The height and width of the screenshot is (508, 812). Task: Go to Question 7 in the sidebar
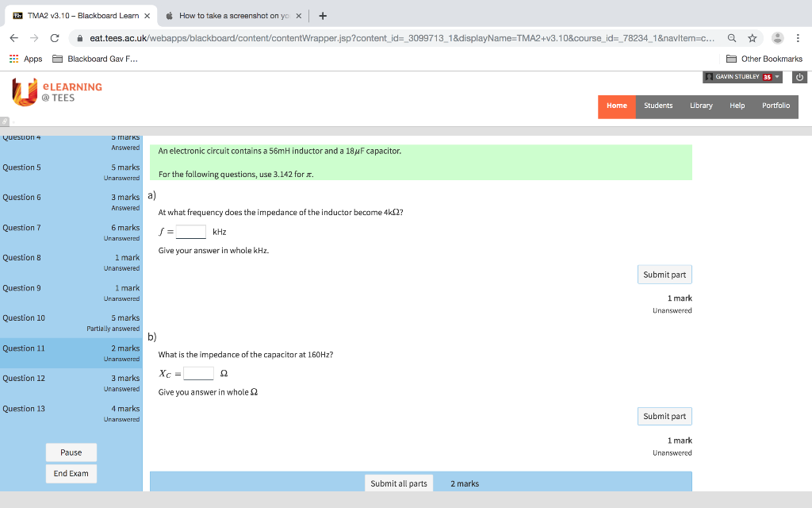pyautogui.click(x=71, y=233)
